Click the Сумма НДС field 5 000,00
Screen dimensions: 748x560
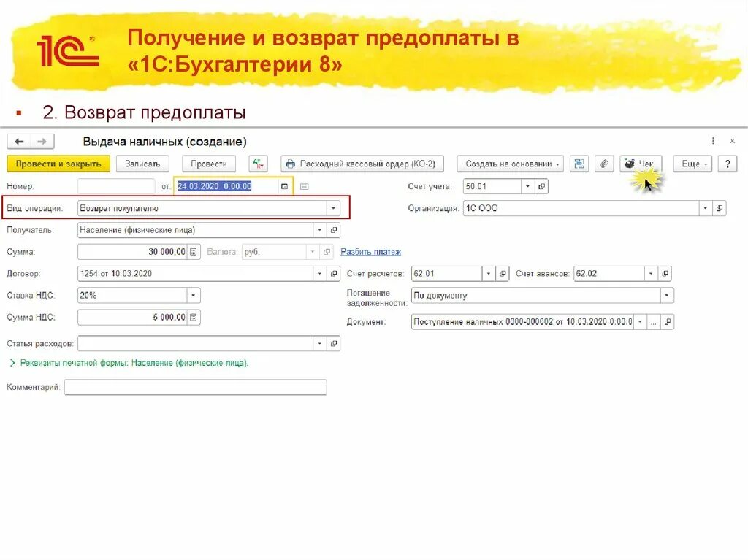[x=133, y=317]
